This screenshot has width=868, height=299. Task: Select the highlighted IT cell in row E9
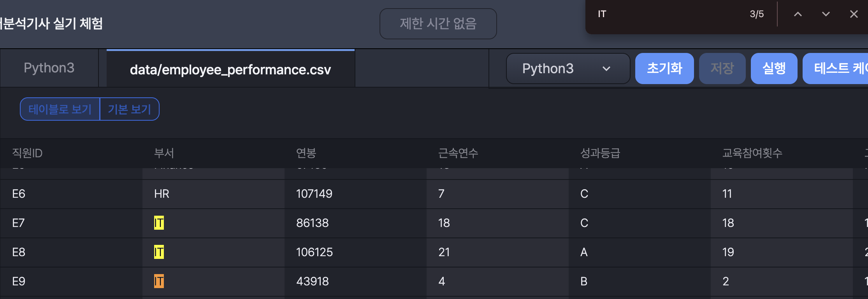159,281
